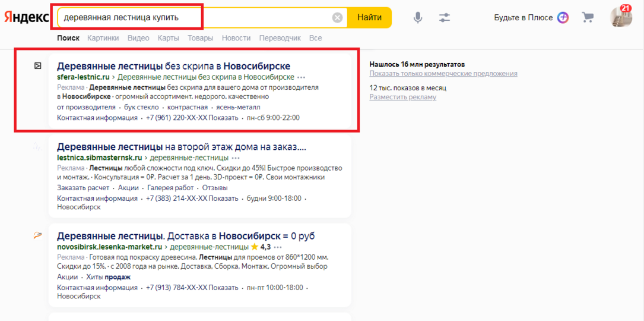644x321 pixels.
Task: Click the Plus subscription badge icon
Action: click(563, 18)
